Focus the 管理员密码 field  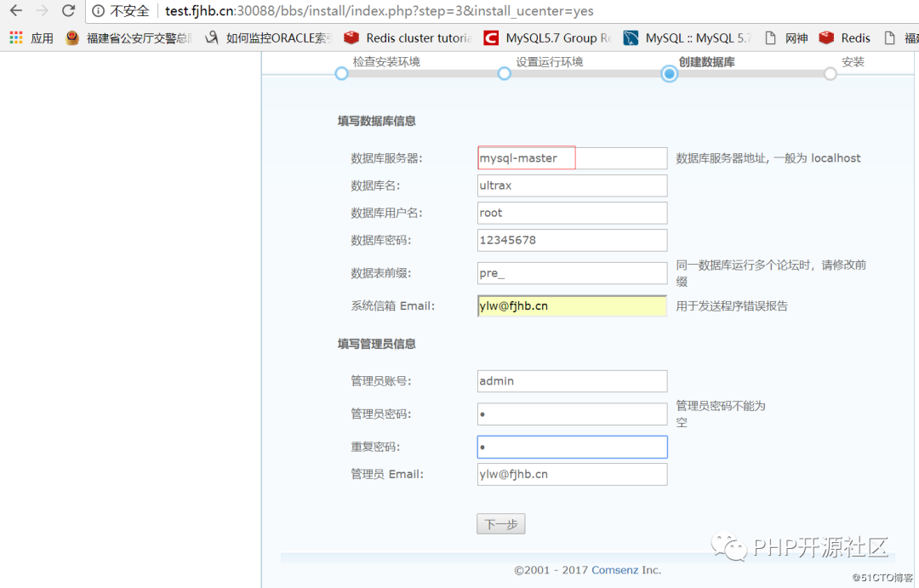572,414
